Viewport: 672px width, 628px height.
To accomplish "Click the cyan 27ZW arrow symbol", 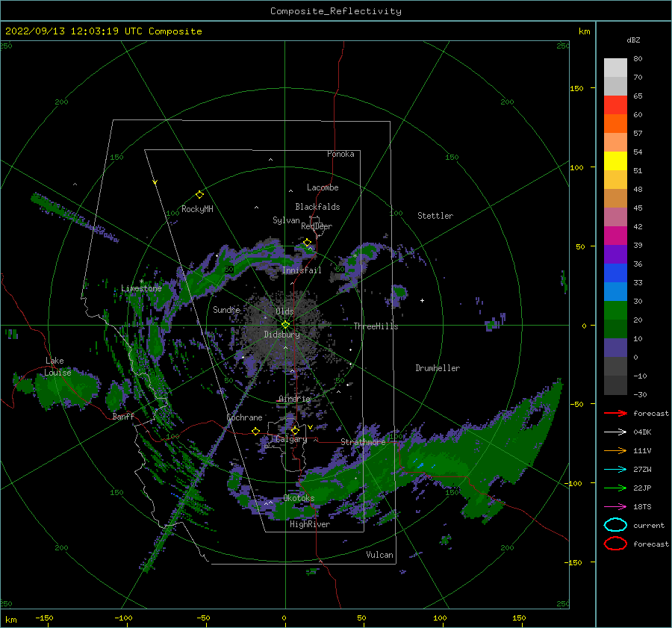I will point(615,470).
